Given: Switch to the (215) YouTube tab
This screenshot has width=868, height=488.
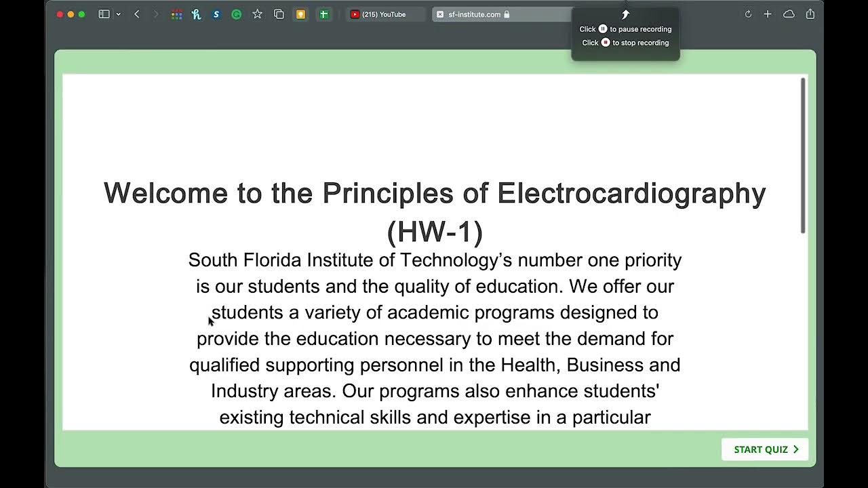Looking at the screenshot, I should 385,14.
